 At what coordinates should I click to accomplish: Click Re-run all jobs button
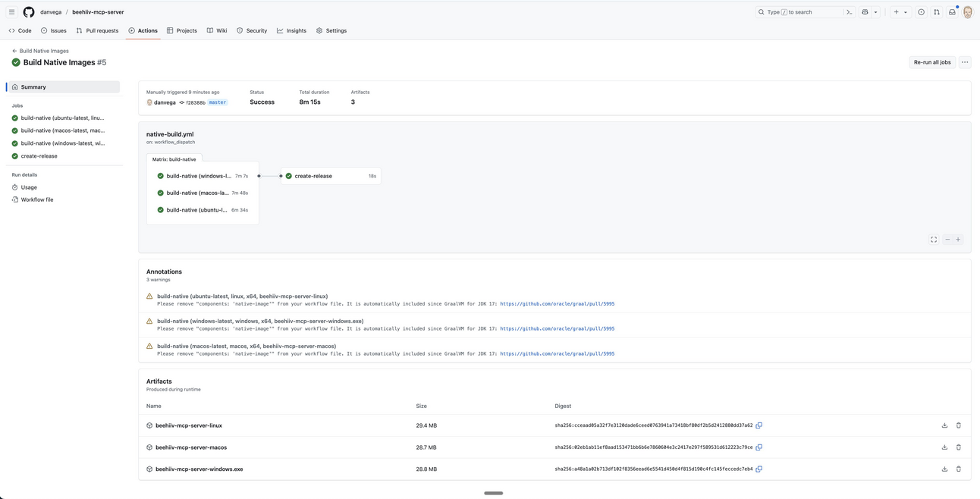click(x=932, y=62)
